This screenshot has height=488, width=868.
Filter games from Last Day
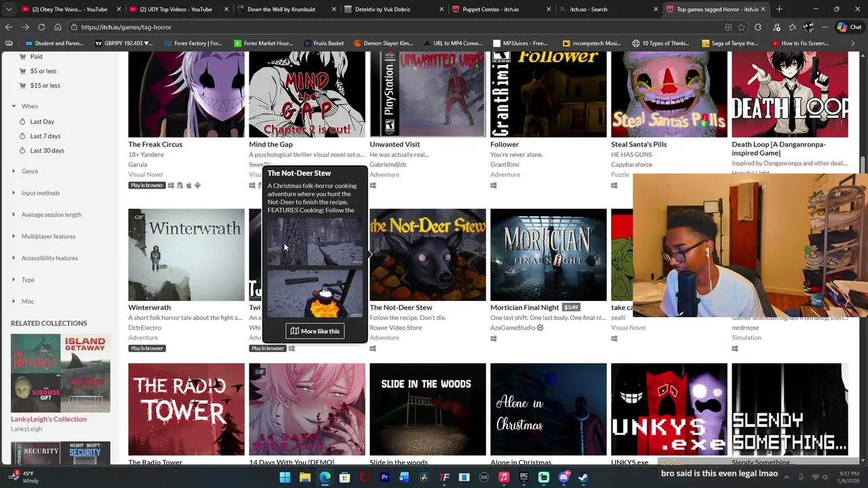(x=41, y=121)
